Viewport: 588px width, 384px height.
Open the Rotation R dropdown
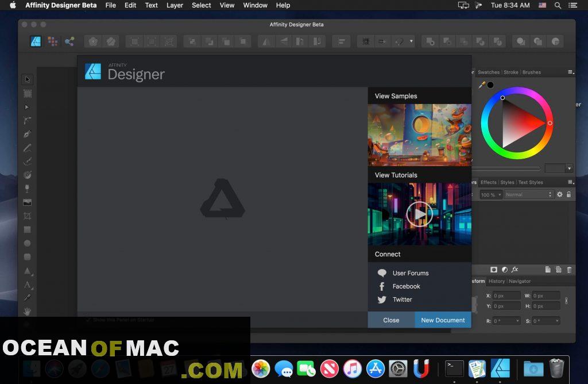click(506, 321)
